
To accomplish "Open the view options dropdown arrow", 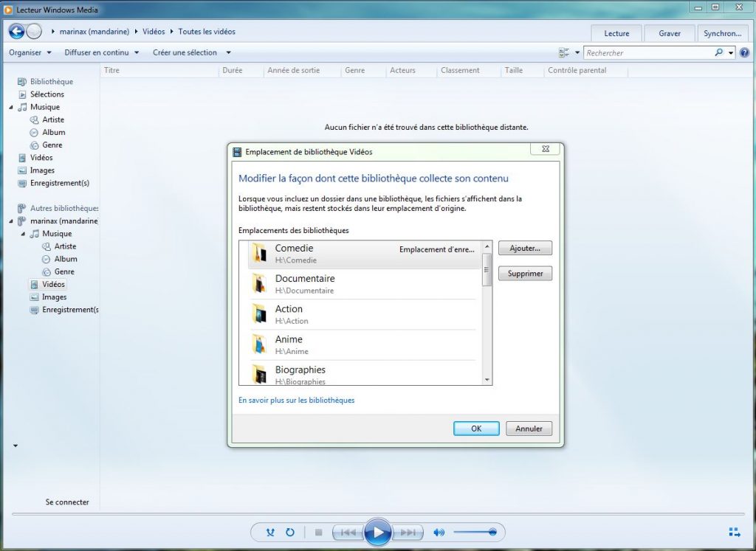I will [577, 52].
